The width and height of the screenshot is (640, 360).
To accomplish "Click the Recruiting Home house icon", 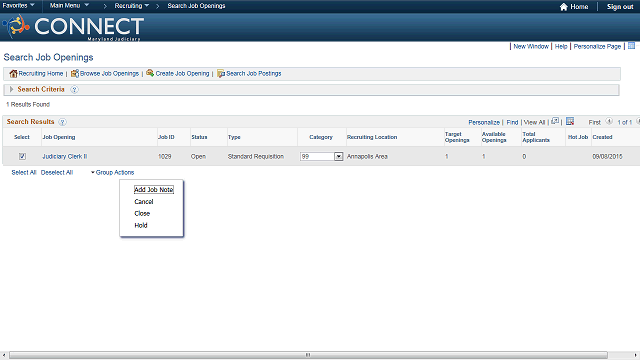I will [x=13, y=73].
